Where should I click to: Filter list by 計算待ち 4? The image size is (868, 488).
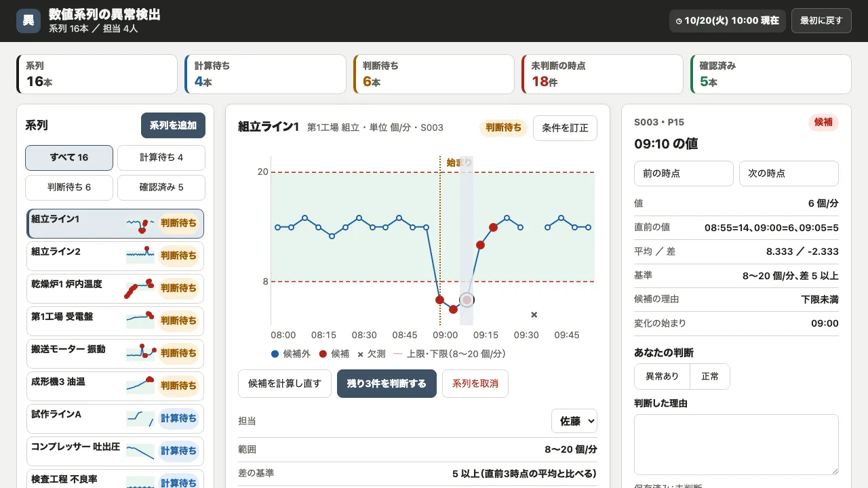click(x=161, y=158)
